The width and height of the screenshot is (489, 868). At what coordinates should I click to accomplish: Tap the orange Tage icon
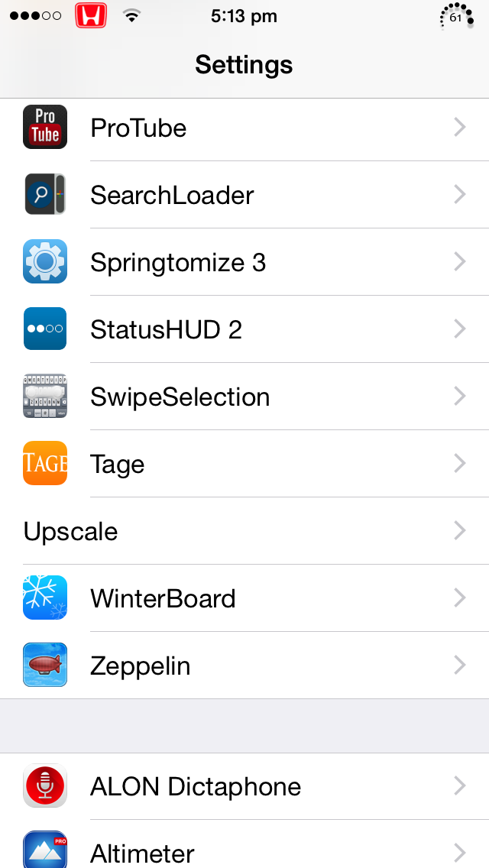click(x=45, y=463)
